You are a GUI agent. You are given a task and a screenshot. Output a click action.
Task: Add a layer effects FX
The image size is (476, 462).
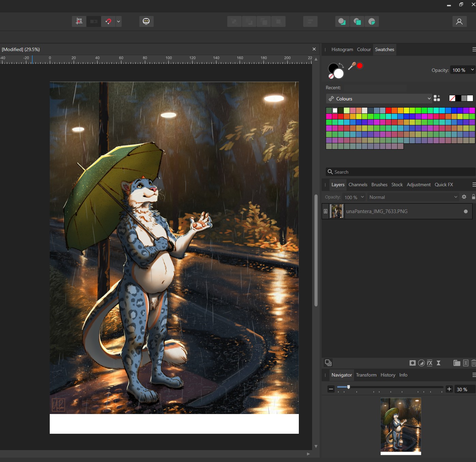pyautogui.click(x=430, y=363)
